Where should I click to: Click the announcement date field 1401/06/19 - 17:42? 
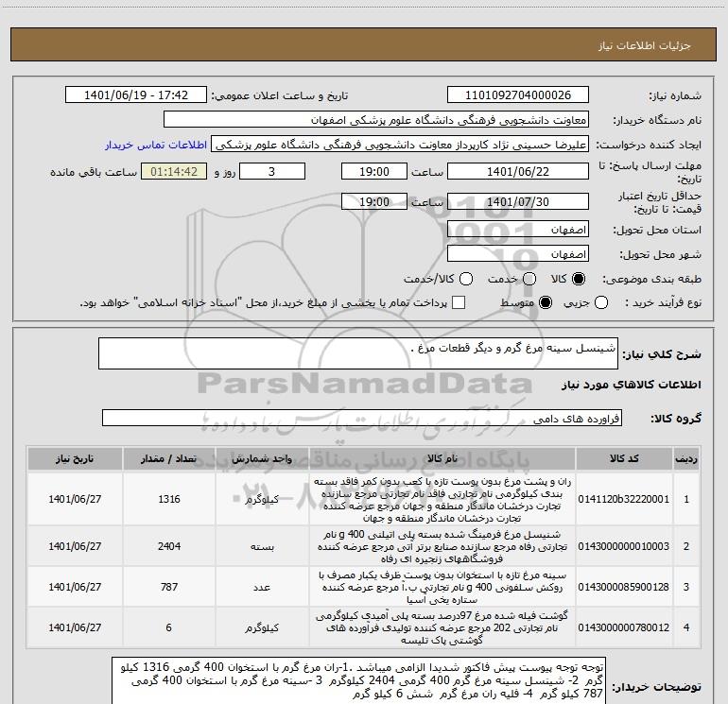[x=136, y=95]
